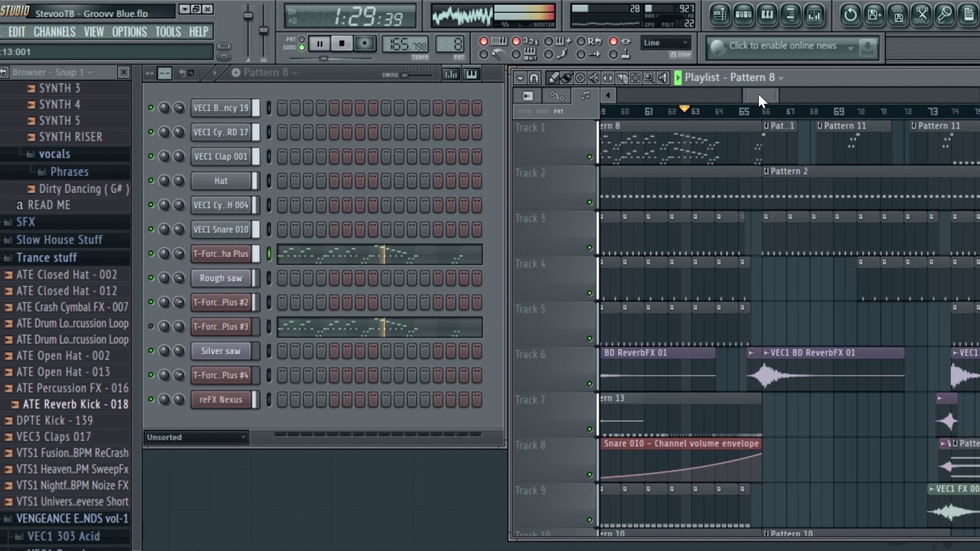Image resolution: width=980 pixels, height=551 pixels.
Task: Select the VEC1 Cy..RD 17 channel button
Action: coord(221,132)
